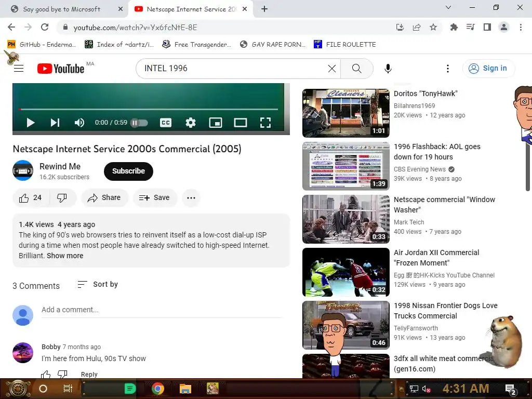This screenshot has height=399, width=532.
Task: Close the Netscape Internet Service tab
Action: click(x=245, y=9)
